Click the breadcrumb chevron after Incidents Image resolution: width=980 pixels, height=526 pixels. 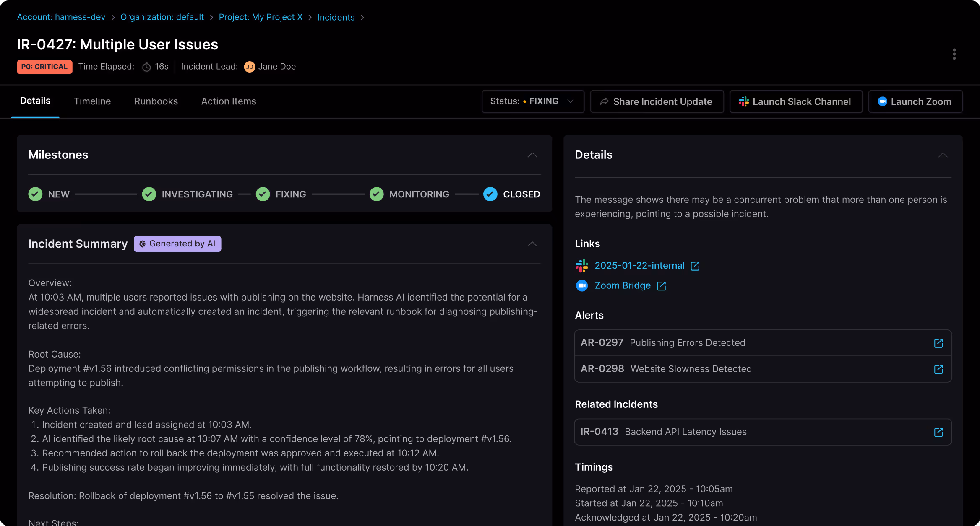362,17
